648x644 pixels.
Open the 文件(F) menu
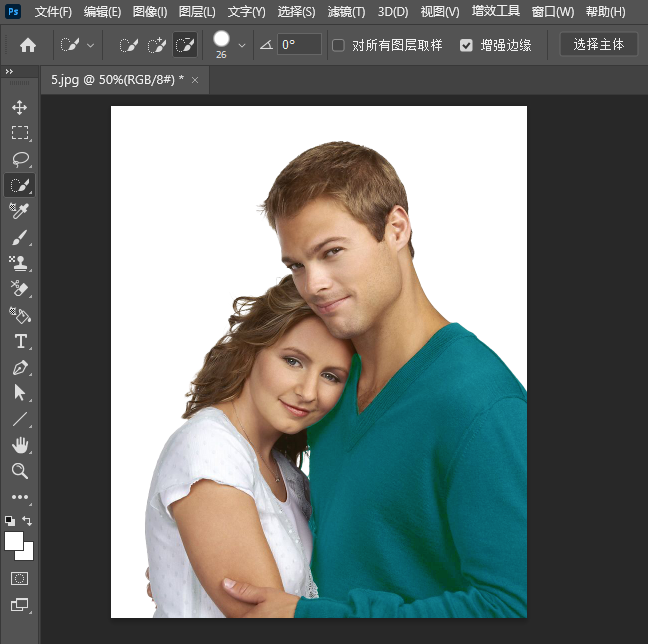point(53,12)
